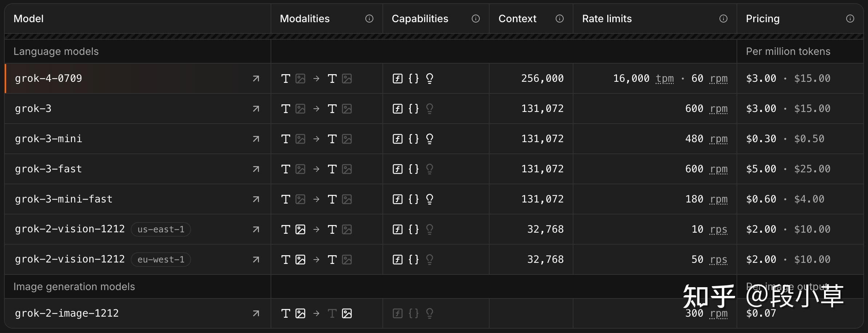Viewport: 868px width, 333px height.
Task: Click the Pricing column info icon
Action: [850, 19]
